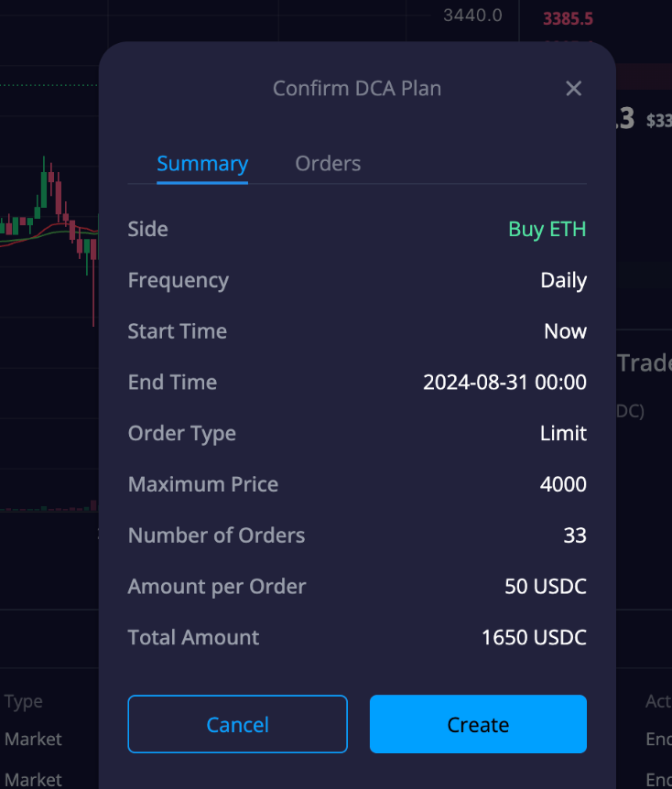Click the 50 USDC amount per order
672x789 pixels.
coord(546,587)
